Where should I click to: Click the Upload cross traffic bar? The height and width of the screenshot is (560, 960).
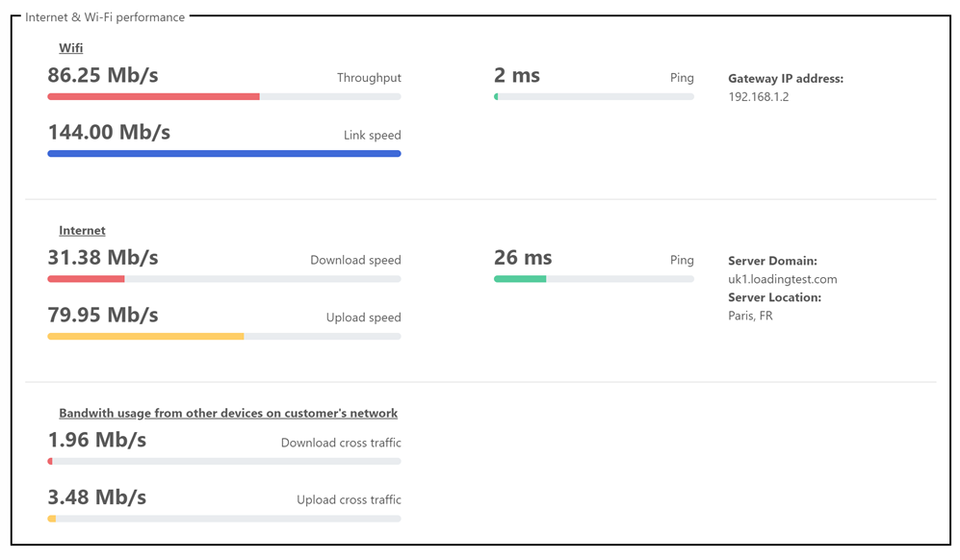(224, 519)
